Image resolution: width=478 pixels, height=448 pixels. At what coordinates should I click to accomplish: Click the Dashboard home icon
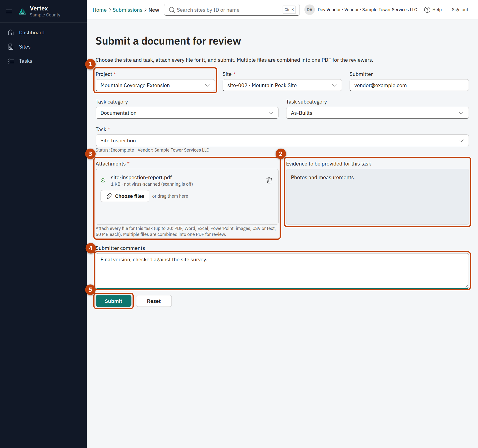click(x=11, y=33)
